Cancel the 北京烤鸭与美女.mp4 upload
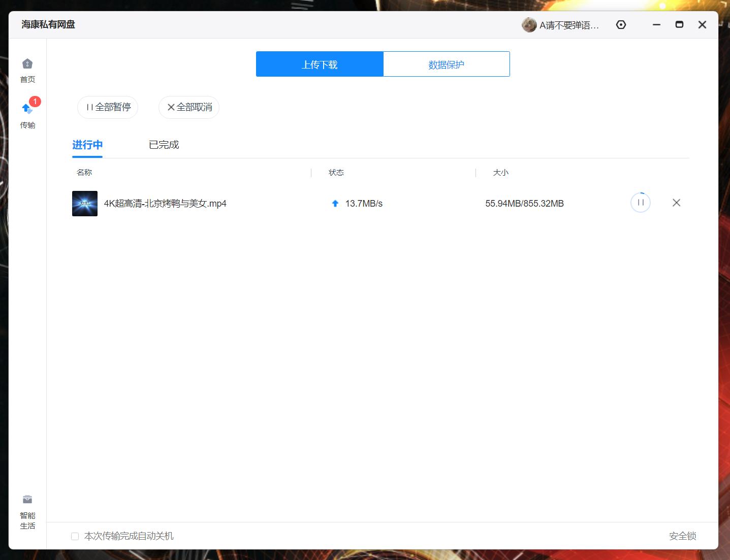 676,203
